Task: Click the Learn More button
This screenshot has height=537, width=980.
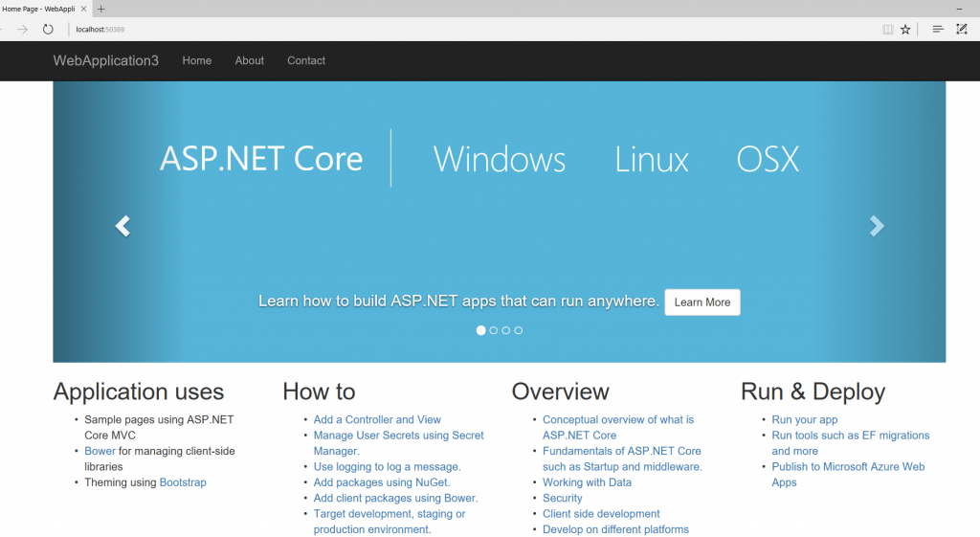Action: coord(702,302)
